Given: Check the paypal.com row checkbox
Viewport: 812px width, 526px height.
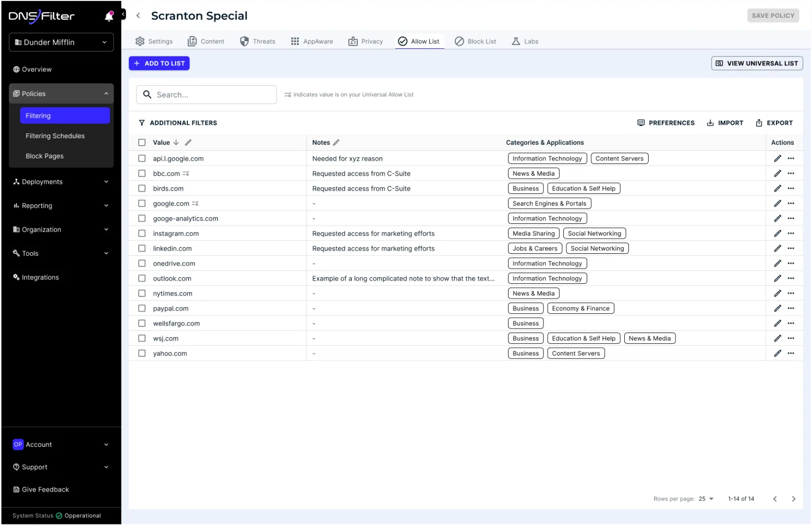Looking at the screenshot, I should tap(142, 308).
